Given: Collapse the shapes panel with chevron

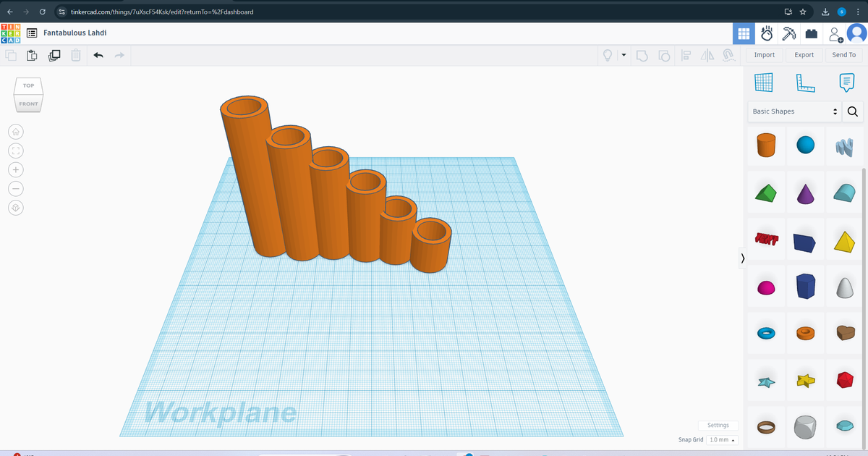Looking at the screenshot, I should [x=742, y=258].
